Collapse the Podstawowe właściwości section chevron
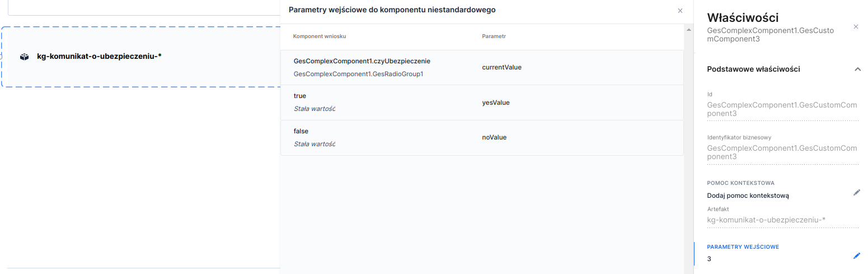This screenshot has width=868, height=274. pyautogui.click(x=857, y=69)
